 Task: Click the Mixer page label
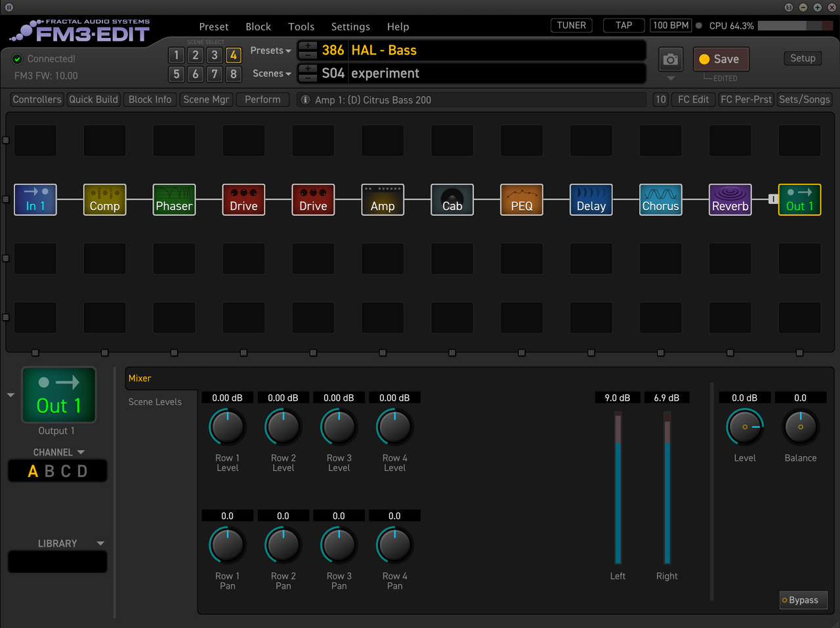tap(140, 378)
